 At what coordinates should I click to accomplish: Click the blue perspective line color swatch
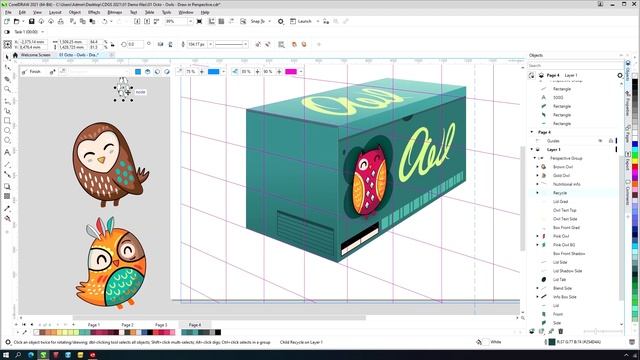point(213,72)
